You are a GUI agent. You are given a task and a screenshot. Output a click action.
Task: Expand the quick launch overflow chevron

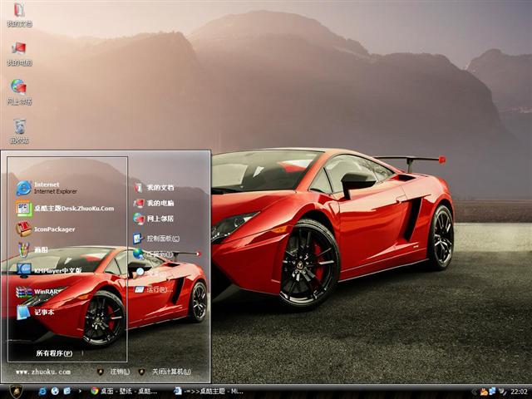[x=80, y=392]
